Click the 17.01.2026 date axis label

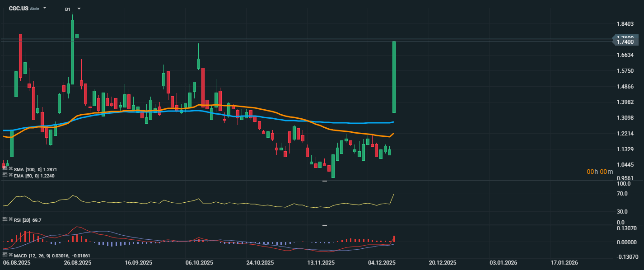[564, 262]
